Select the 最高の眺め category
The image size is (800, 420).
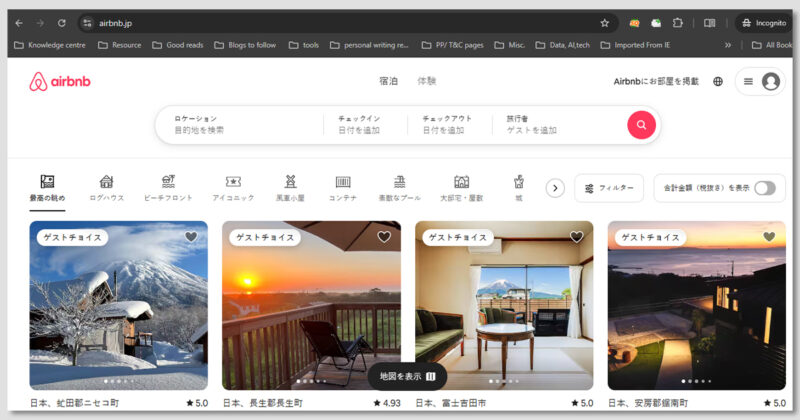click(47, 188)
